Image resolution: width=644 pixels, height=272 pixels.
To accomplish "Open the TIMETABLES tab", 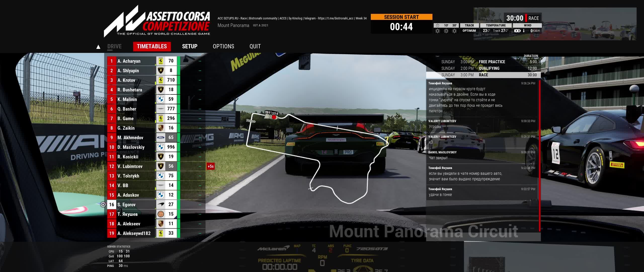I will point(152,46).
